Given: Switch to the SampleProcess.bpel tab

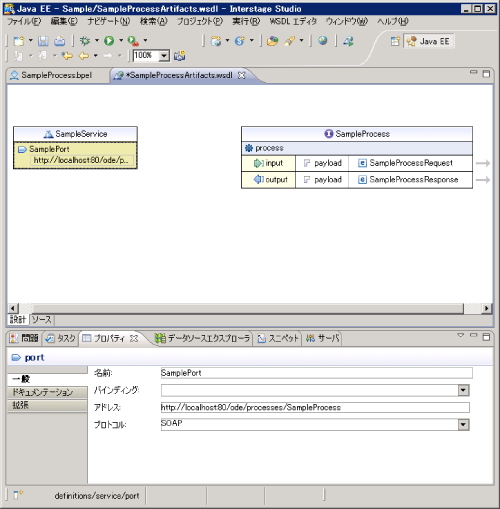Looking at the screenshot, I should click(x=51, y=75).
